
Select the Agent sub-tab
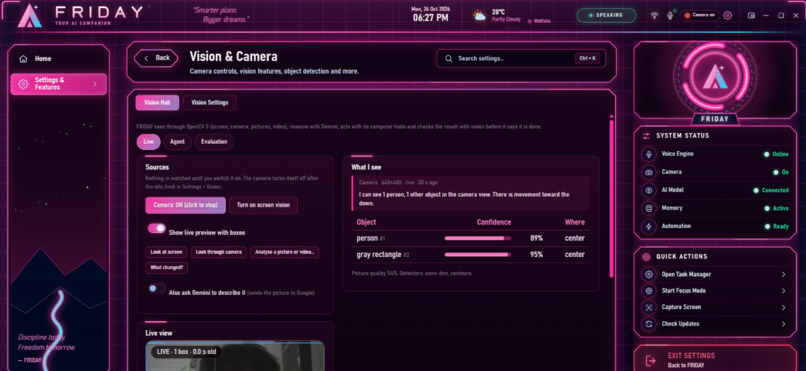tap(177, 142)
